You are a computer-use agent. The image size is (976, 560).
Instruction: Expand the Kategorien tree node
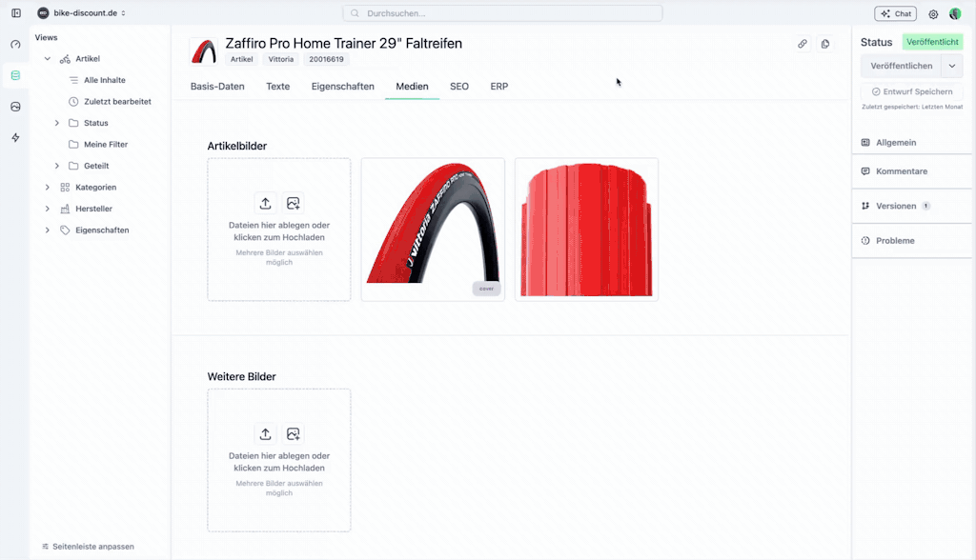[48, 188]
